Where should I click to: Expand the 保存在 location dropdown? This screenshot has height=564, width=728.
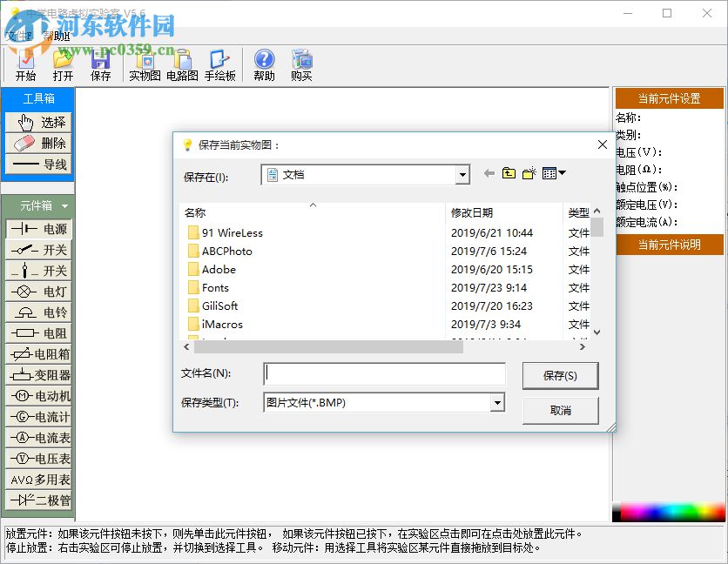[462, 176]
